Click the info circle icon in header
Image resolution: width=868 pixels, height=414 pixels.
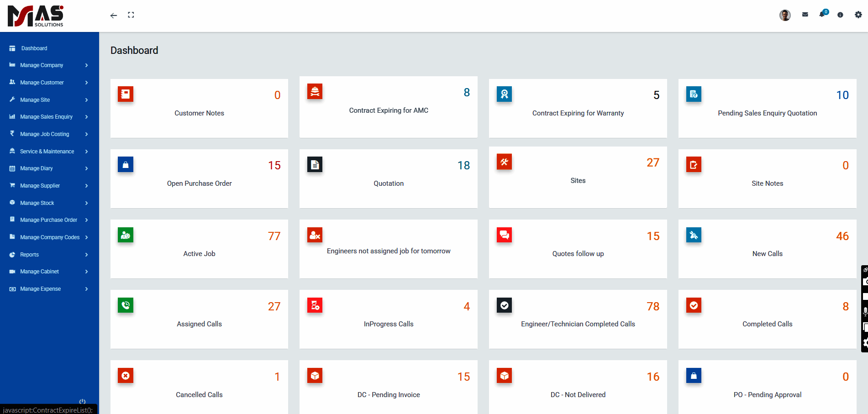(840, 15)
